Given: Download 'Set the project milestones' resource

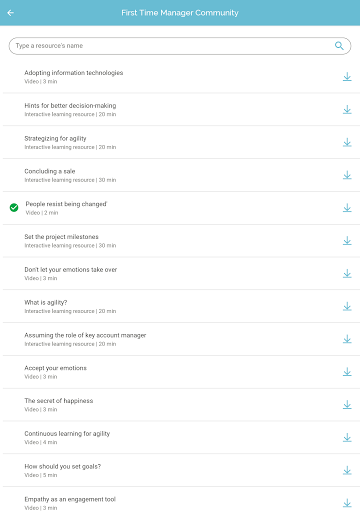Looking at the screenshot, I should click(347, 241).
